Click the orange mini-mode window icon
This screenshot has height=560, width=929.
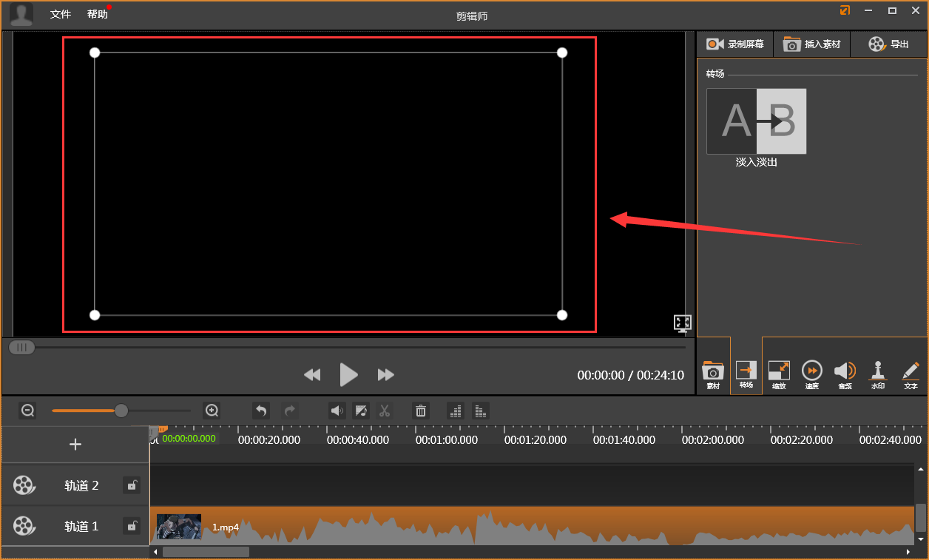point(845,10)
